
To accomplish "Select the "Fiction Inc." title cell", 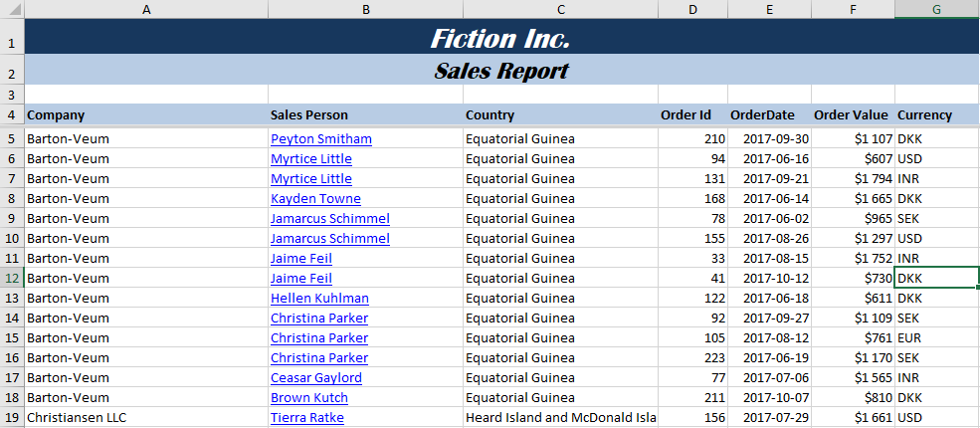I will 500,39.
